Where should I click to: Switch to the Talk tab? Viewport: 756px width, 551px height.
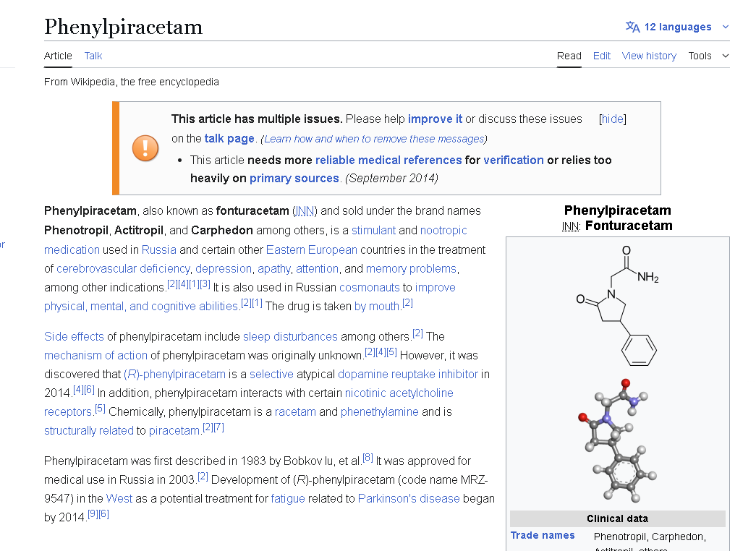93,56
